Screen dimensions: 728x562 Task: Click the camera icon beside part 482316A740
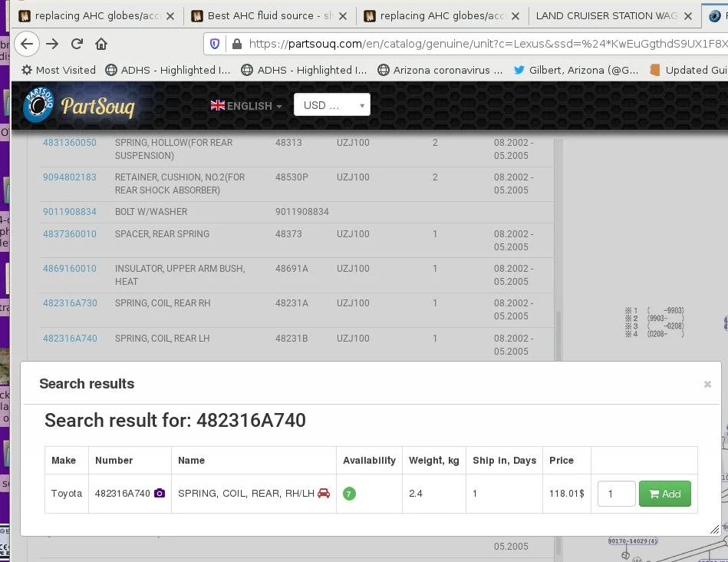160,494
